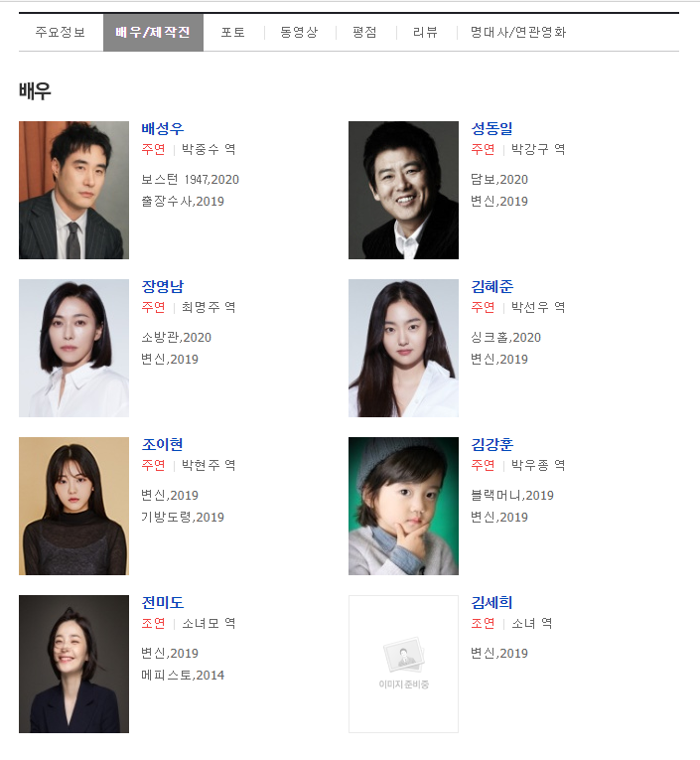
Task: Click the 김혜준 name link
Action: point(492,286)
